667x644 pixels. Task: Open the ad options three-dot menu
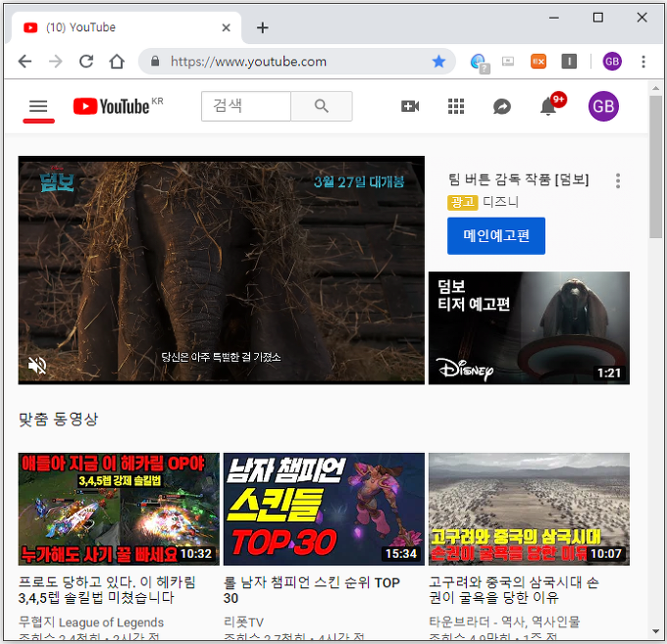point(618,180)
